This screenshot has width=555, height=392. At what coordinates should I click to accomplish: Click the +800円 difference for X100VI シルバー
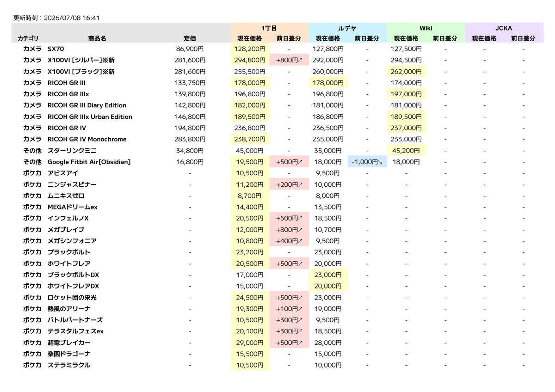click(x=289, y=60)
